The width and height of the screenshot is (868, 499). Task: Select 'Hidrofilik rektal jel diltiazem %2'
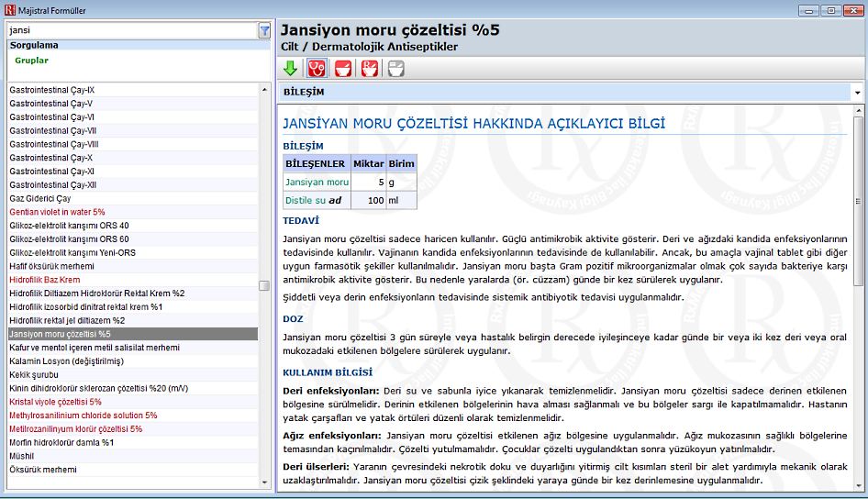(132, 320)
